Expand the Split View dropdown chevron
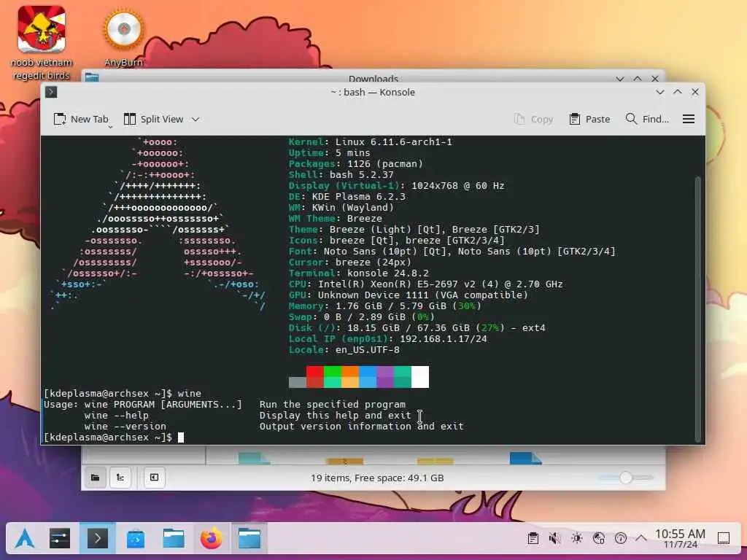The image size is (747, 560). pos(196,120)
